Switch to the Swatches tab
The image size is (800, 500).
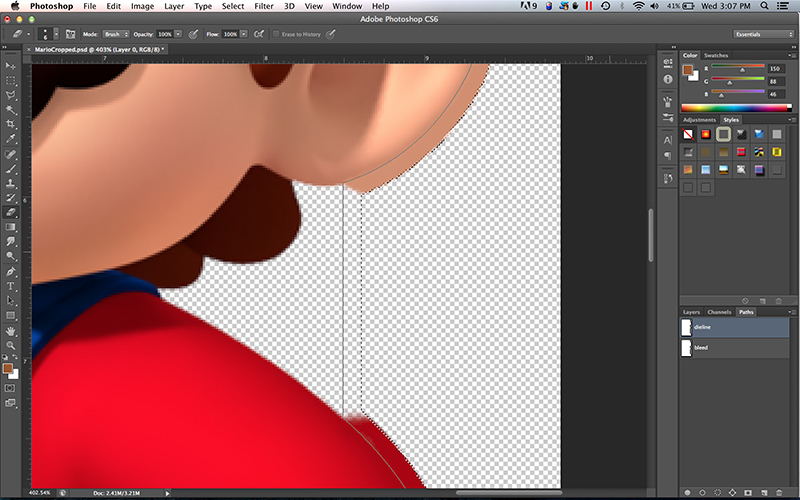tap(716, 55)
